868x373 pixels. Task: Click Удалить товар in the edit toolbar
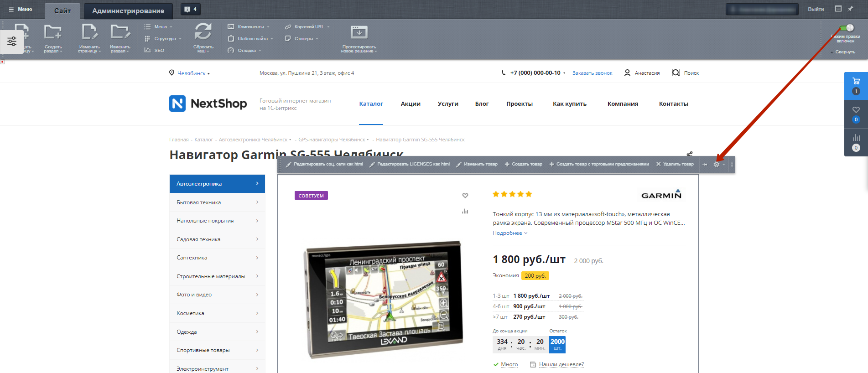point(675,164)
